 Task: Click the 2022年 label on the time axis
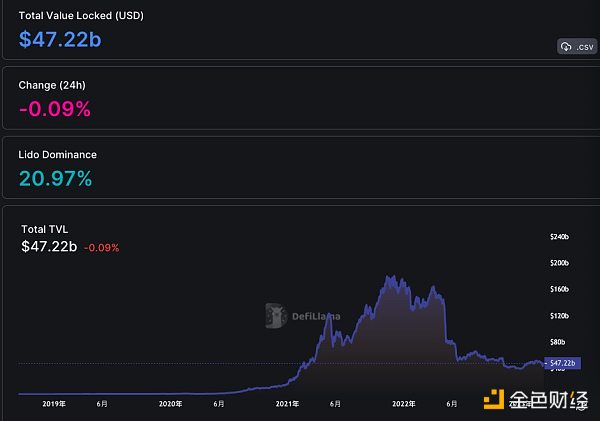coord(403,404)
